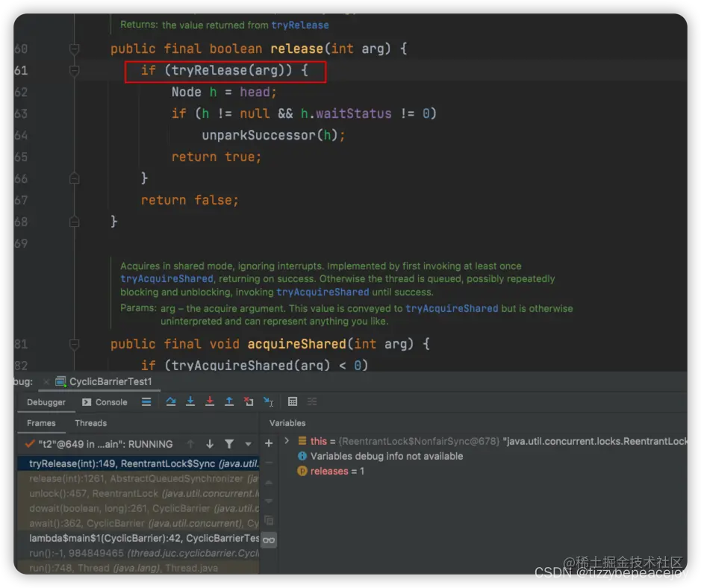Screen dimensions: 701x588
Task: Select the tryRelease(int):149 stack frame
Action: tap(139, 464)
